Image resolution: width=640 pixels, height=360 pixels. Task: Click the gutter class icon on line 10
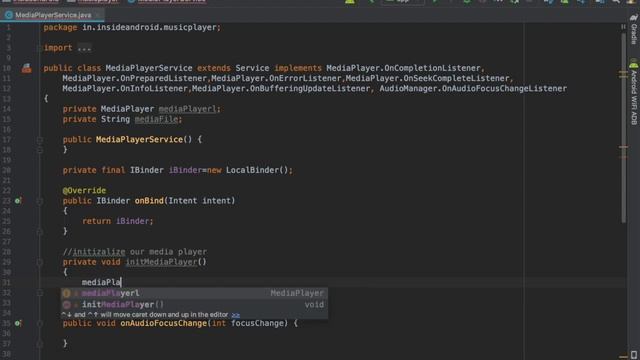coord(27,68)
